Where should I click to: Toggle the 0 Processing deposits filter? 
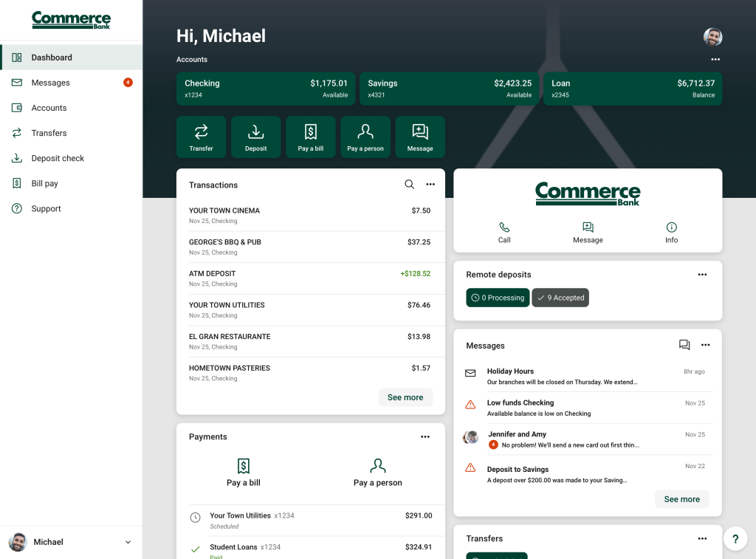tap(498, 298)
